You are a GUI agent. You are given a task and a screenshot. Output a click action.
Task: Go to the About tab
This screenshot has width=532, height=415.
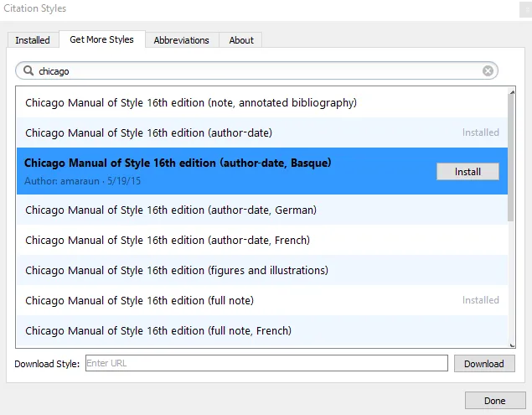[x=241, y=40]
